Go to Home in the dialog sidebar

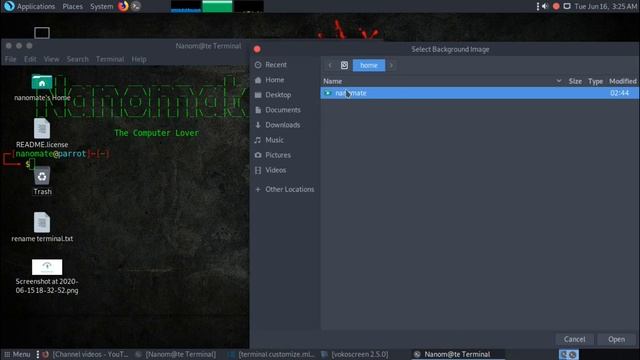coord(269,80)
